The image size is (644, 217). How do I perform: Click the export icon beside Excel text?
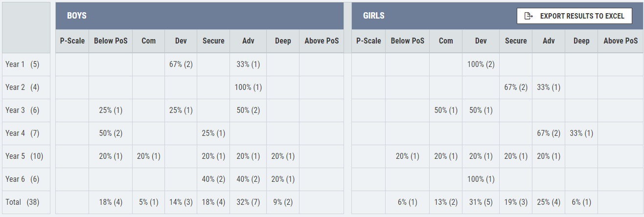click(x=529, y=16)
